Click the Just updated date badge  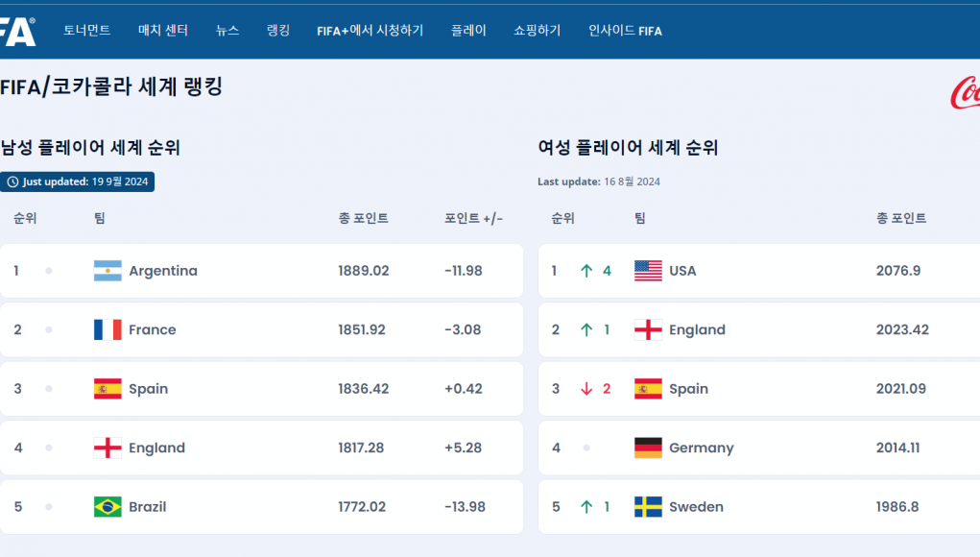[x=78, y=182]
